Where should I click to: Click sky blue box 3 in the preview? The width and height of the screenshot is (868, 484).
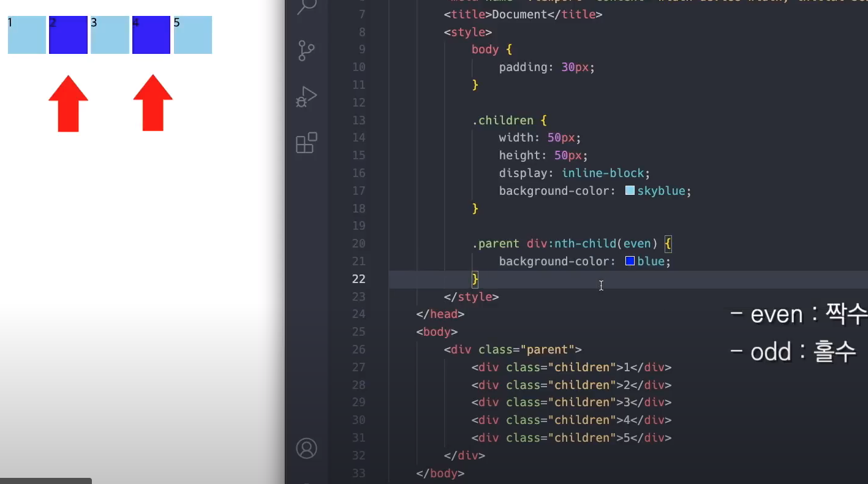click(110, 35)
